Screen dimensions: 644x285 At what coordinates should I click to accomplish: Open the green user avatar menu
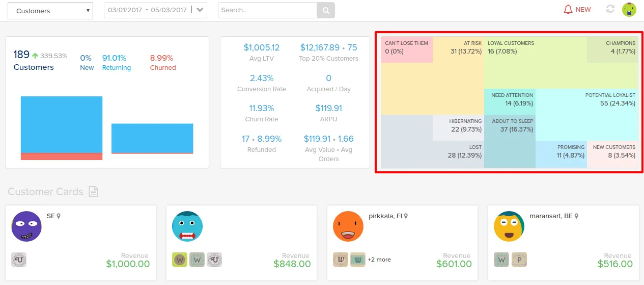629,9
